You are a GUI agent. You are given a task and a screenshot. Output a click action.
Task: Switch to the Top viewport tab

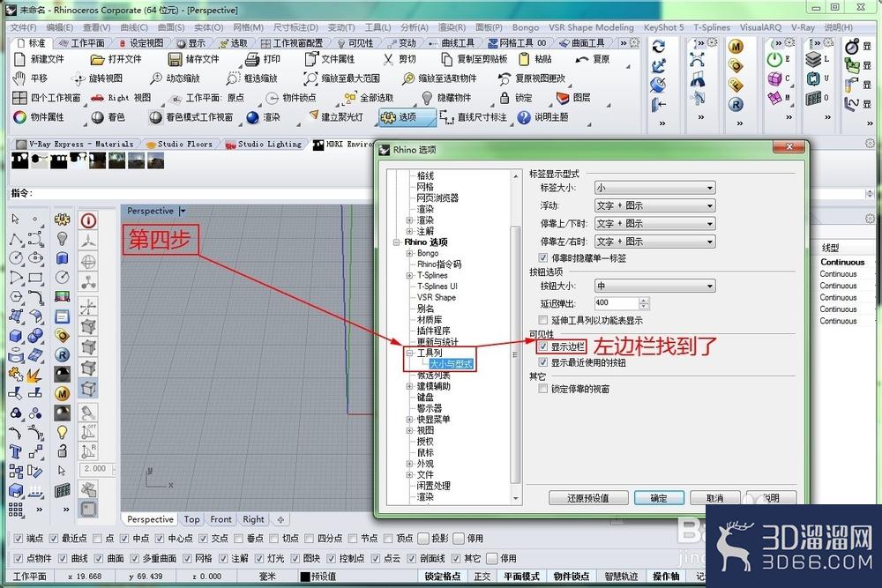[x=191, y=519]
